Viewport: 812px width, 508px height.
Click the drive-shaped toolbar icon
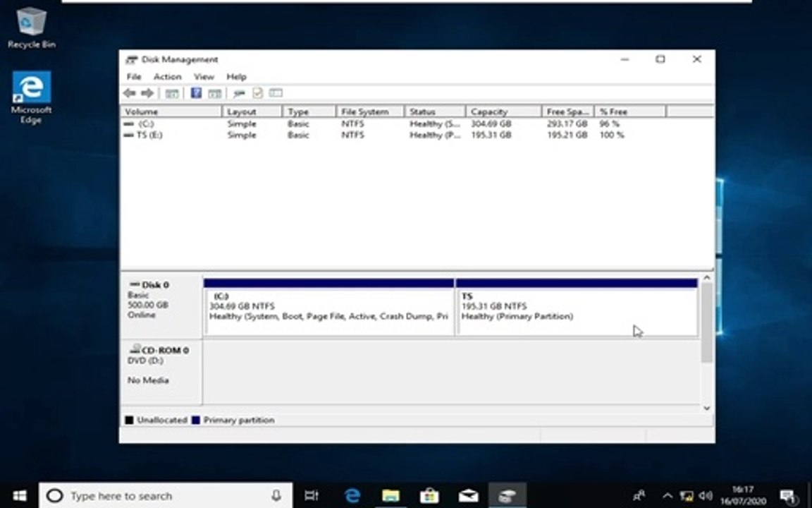239,93
